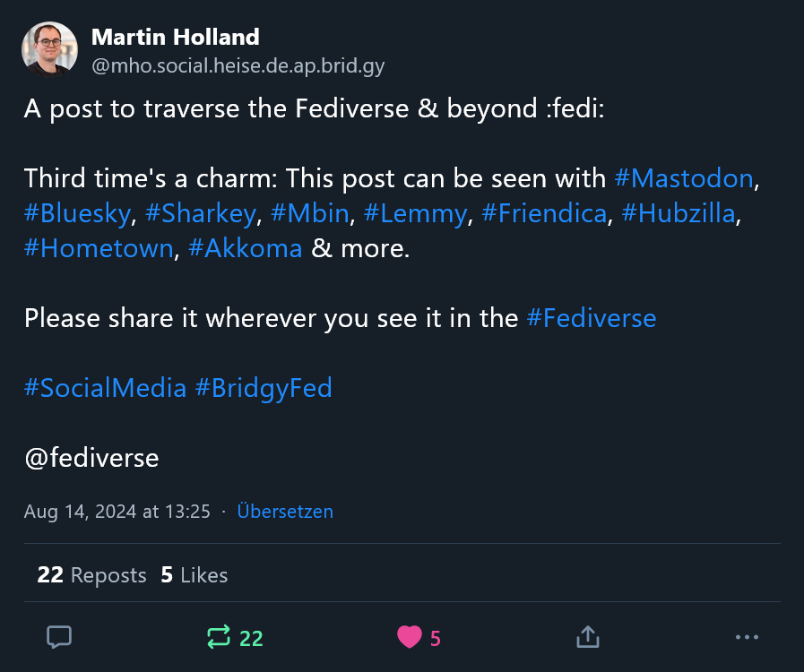Click the green repost arrows icon

click(219, 637)
